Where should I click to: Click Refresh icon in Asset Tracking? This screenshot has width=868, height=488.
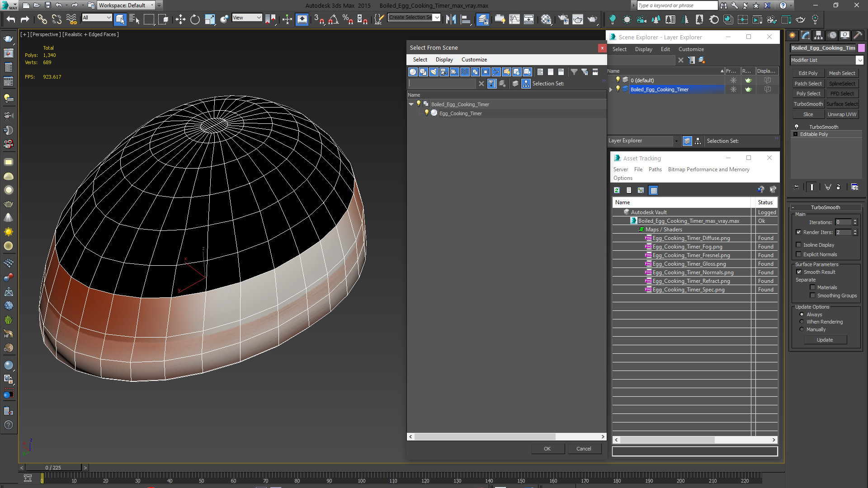click(x=617, y=190)
